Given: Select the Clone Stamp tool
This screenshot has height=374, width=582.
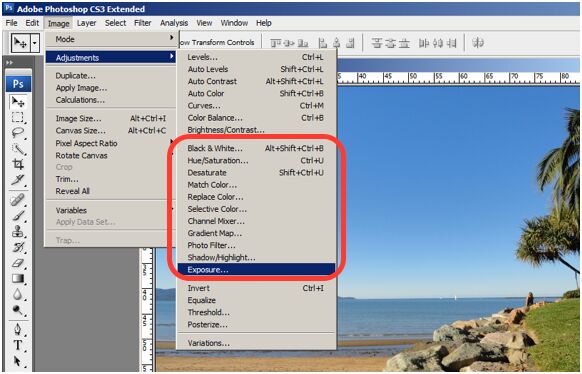Looking at the screenshot, I should [18, 231].
